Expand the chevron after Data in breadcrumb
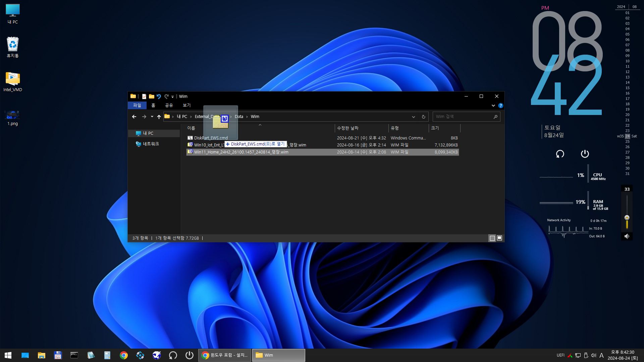Image resolution: width=644 pixels, height=362 pixels. [247, 117]
